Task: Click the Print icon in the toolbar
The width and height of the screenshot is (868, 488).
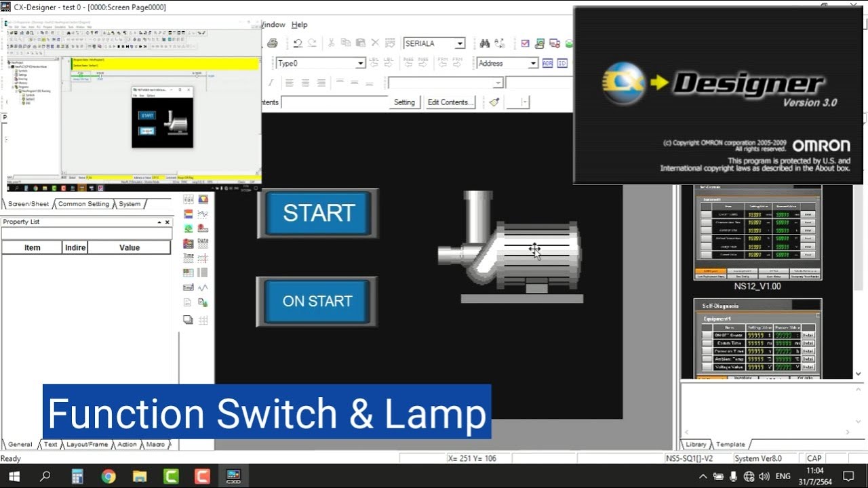Action: coord(272,43)
